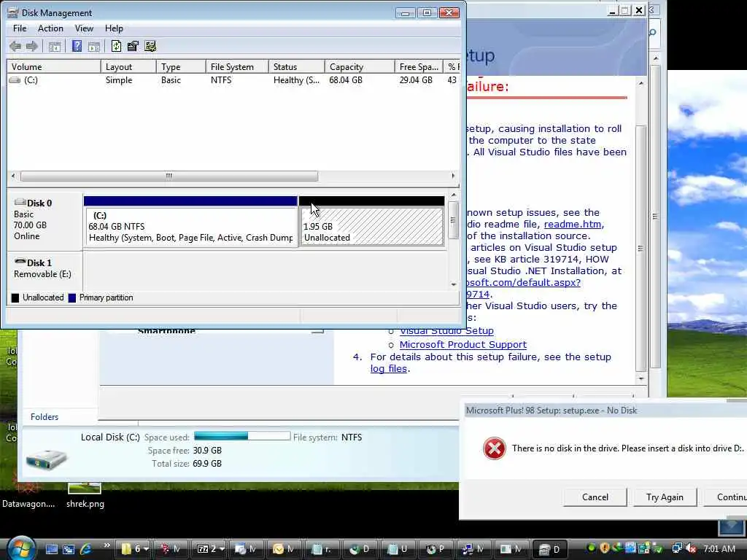The height and width of the screenshot is (560, 747).
Task: Click the Back arrow in Disk Management toolbar
Action: (x=15, y=46)
